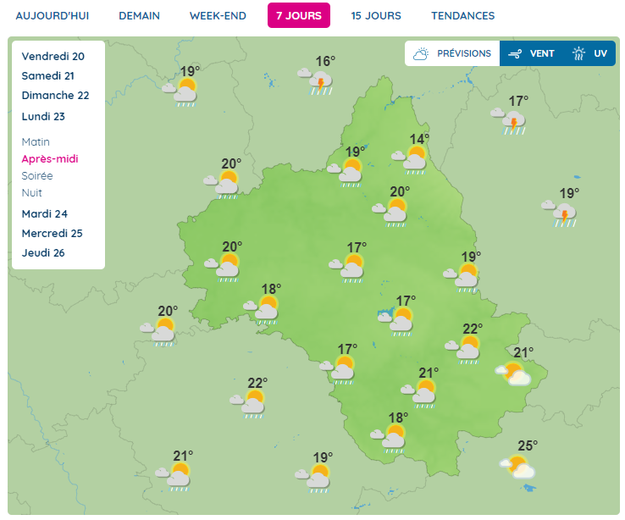Click the 16° temperature label

(x=325, y=61)
